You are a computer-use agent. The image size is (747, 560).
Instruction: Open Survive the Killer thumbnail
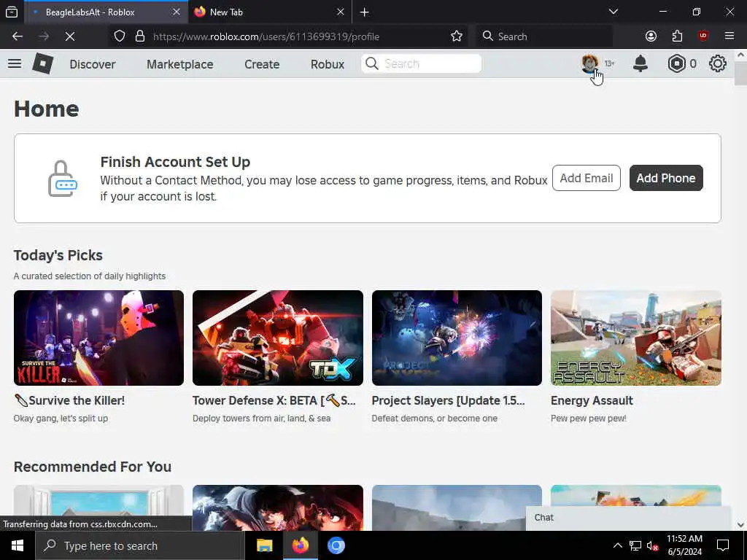tap(98, 338)
